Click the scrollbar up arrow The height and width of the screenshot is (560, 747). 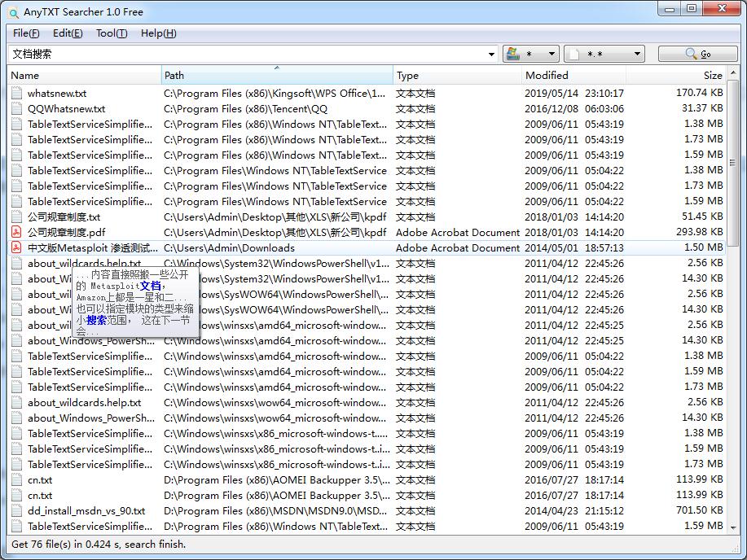[733, 73]
